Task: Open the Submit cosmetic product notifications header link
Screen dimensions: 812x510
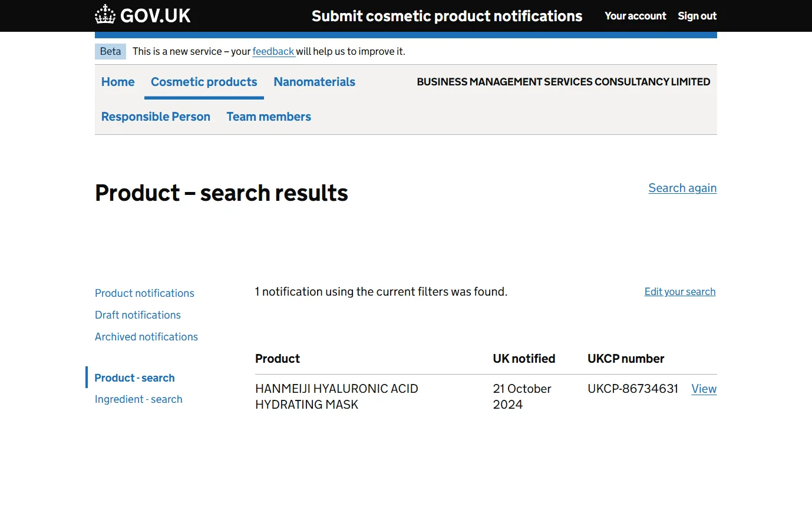Action: (447, 16)
